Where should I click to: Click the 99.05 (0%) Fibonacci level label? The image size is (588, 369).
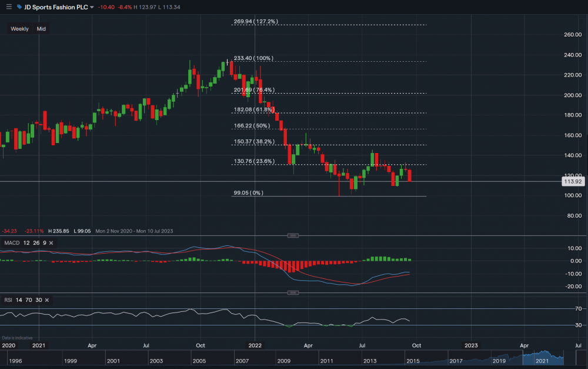coord(248,192)
